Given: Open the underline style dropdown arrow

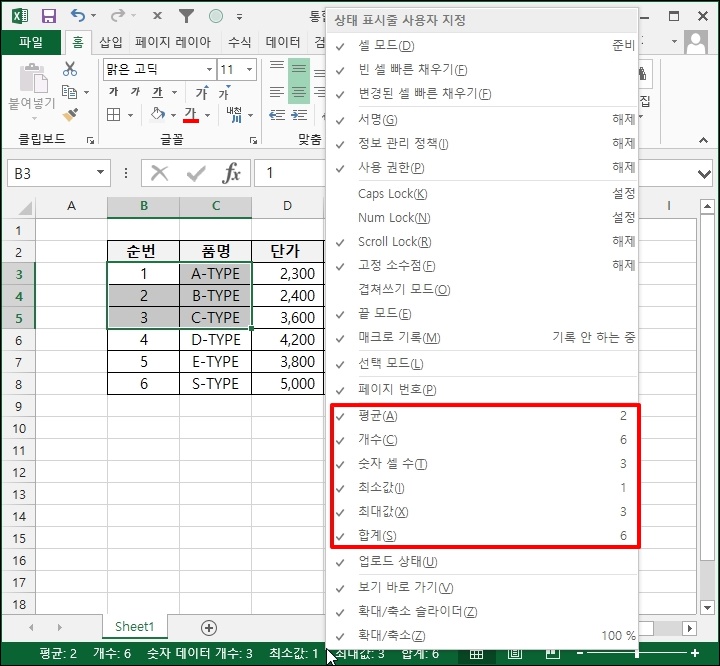Looking at the screenshot, I should (174, 92).
